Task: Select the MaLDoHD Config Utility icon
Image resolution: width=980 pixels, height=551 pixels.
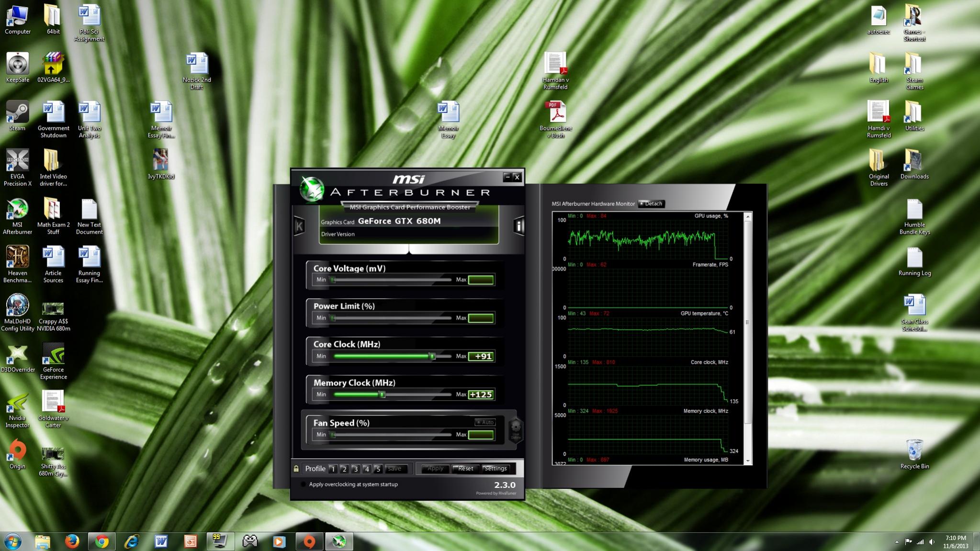Action: pos(17,313)
